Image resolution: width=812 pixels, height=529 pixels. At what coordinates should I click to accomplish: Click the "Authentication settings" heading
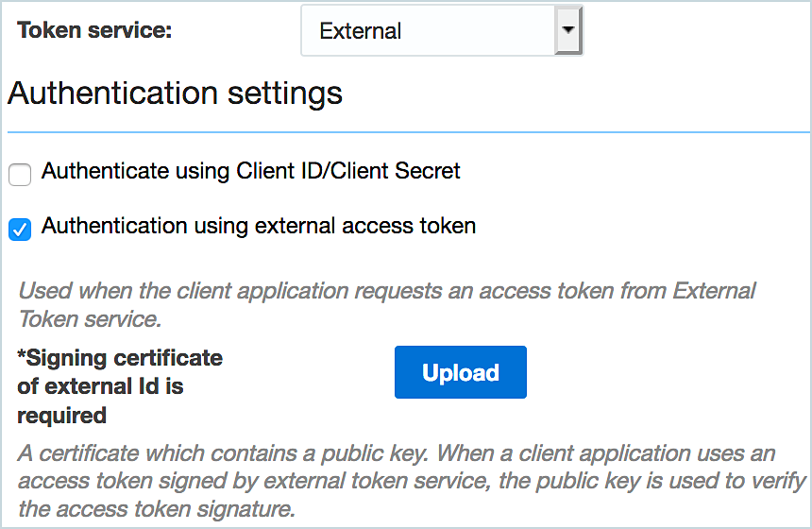(x=175, y=93)
